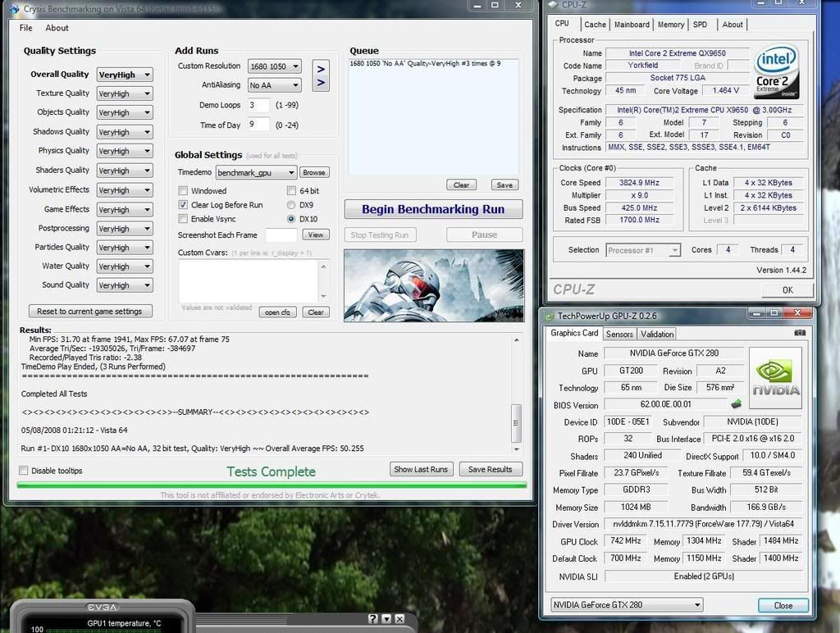Image resolution: width=840 pixels, height=633 pixels.
Task: Open the GPU selector dropdown in GPU-Z
Action: pyautogui.click(x=627, y=605)
